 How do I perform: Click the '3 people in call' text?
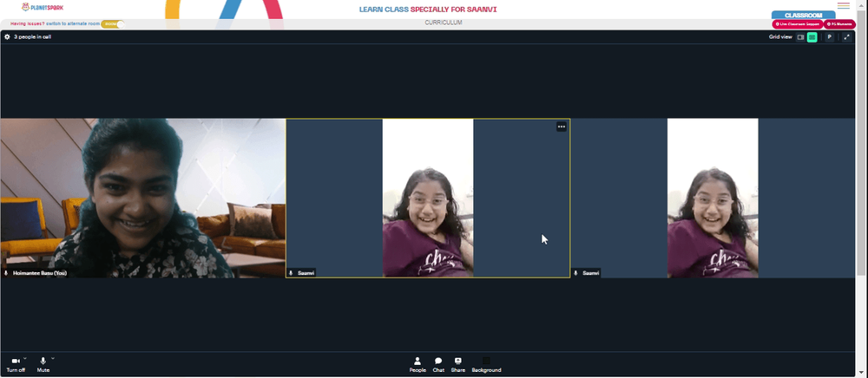click(33, 37)
